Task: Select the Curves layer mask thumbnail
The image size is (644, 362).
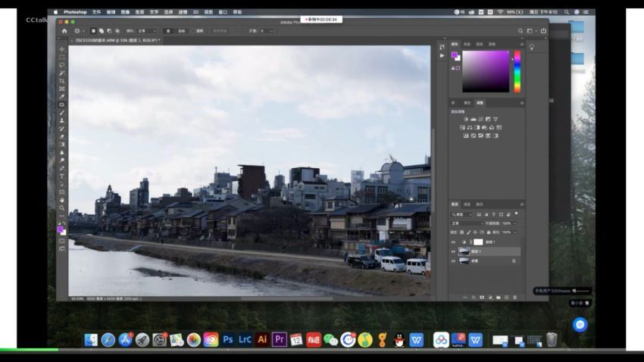Action: coord(478,242)
